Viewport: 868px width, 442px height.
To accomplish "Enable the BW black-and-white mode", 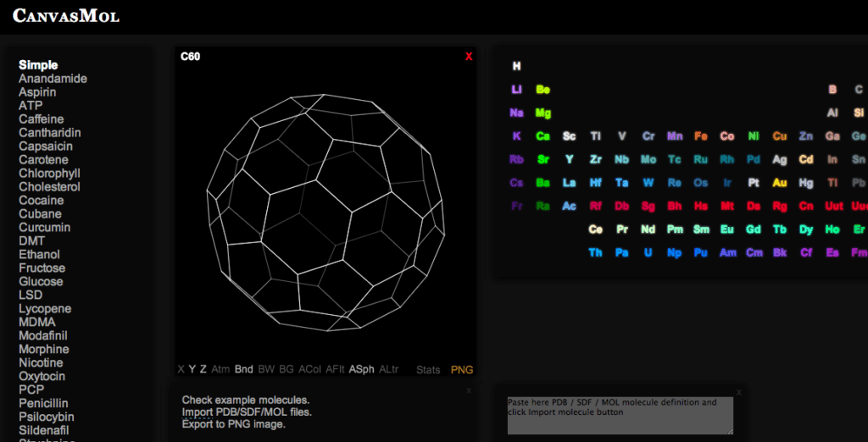I will pyautogui.click(x=266, y=369).
